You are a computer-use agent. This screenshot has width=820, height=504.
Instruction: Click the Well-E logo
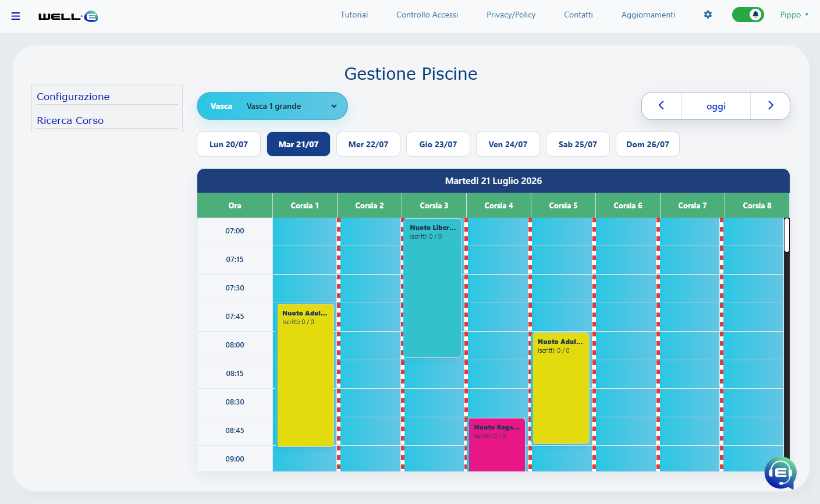point(68,16)
